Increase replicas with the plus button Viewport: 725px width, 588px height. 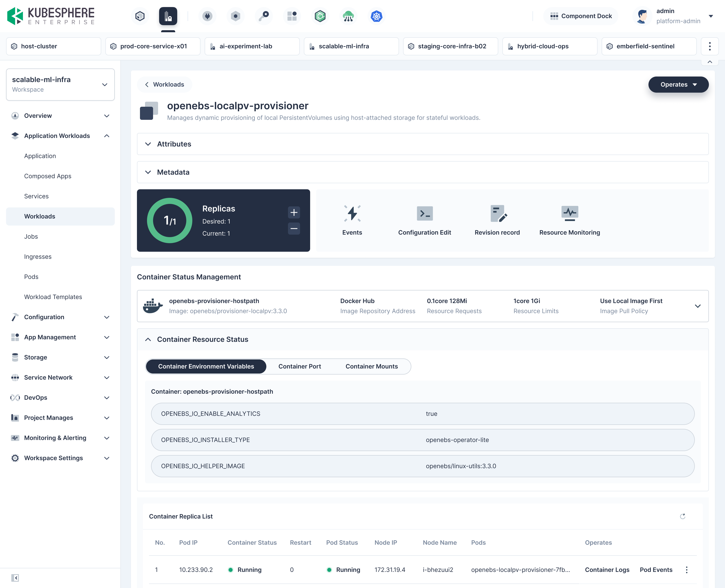click(294, 212)
